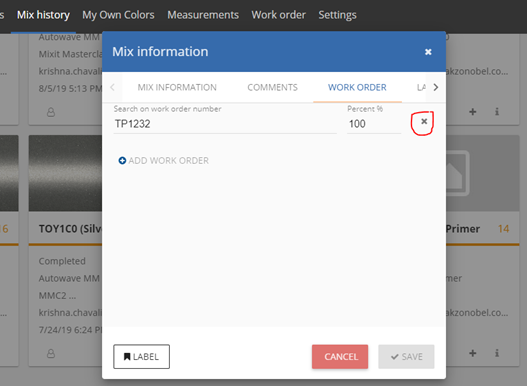Edit the Percent % field
Screen dimensions: 527x386
point(374,124)
